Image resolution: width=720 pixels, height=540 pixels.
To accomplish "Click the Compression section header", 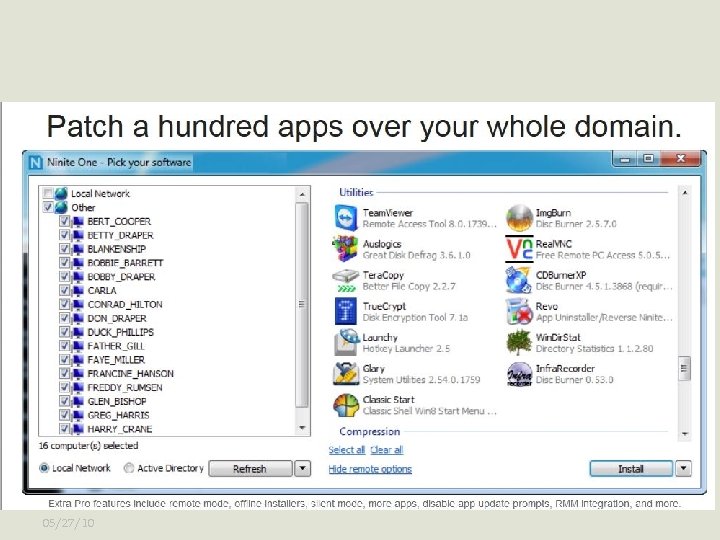I will (x=370, y=432).
